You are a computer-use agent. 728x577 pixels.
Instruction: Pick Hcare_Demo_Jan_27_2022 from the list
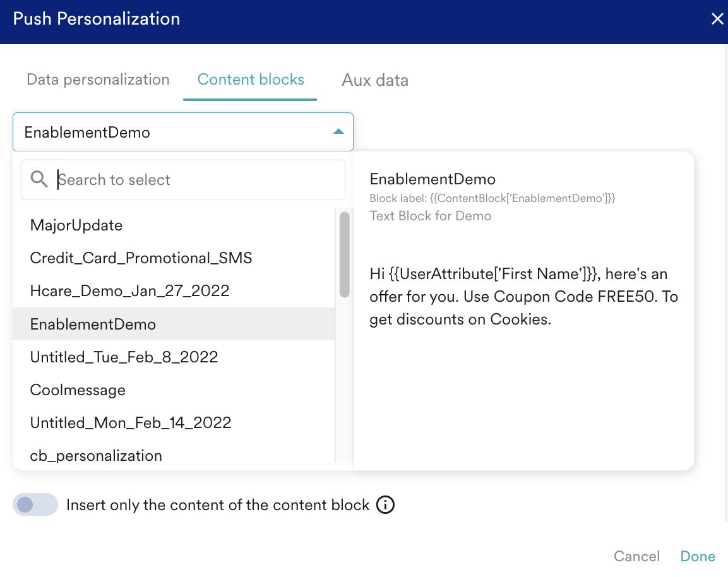click(x=129, y=291)
